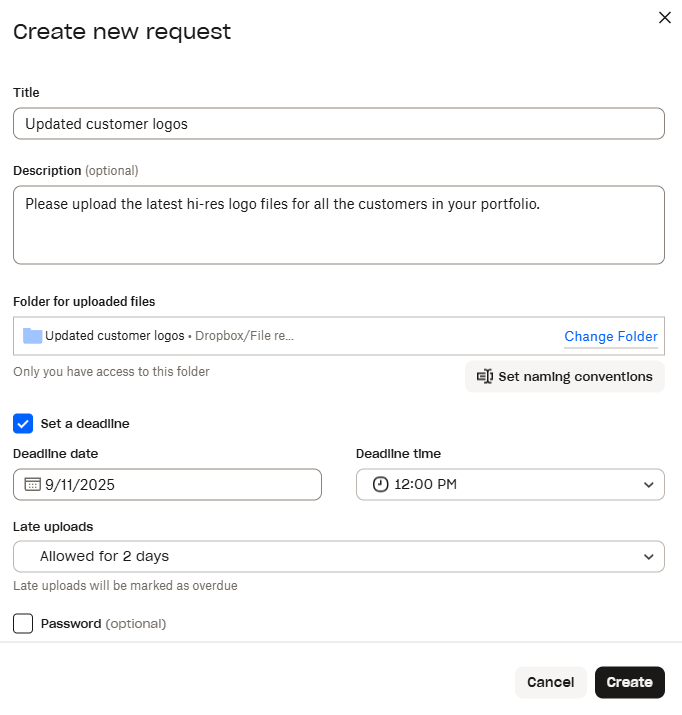Click the 'Create new request' heading
Image resolution: width=682 pixels, height=715 pixels.
122,32
